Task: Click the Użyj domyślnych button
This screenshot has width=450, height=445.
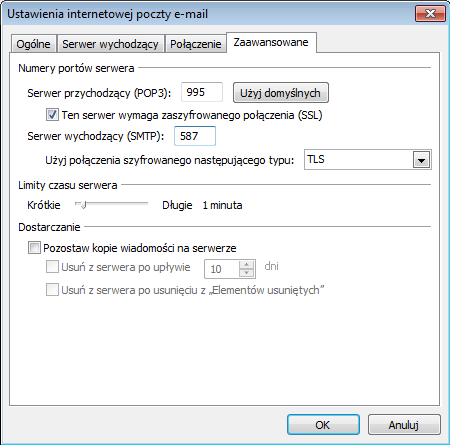Action: 281,93
